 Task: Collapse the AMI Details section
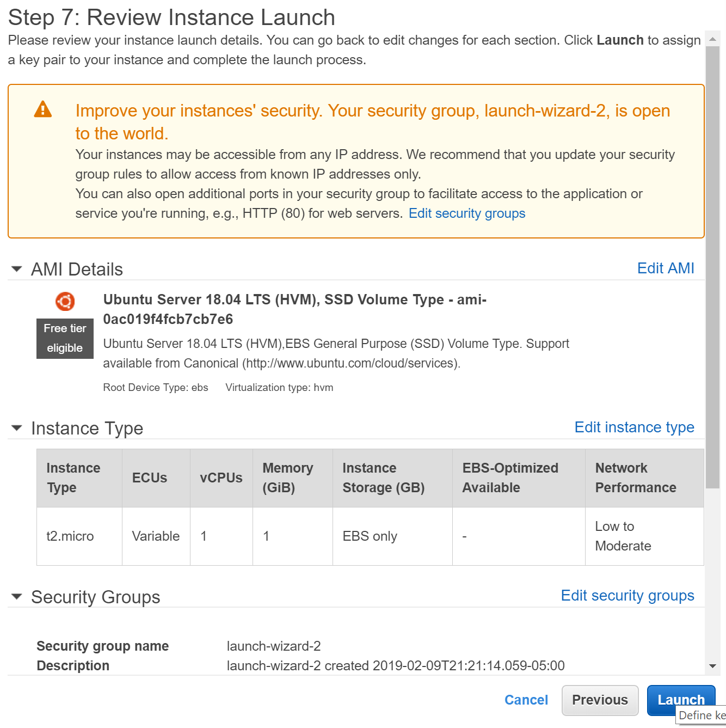click(x=17, y=269)
